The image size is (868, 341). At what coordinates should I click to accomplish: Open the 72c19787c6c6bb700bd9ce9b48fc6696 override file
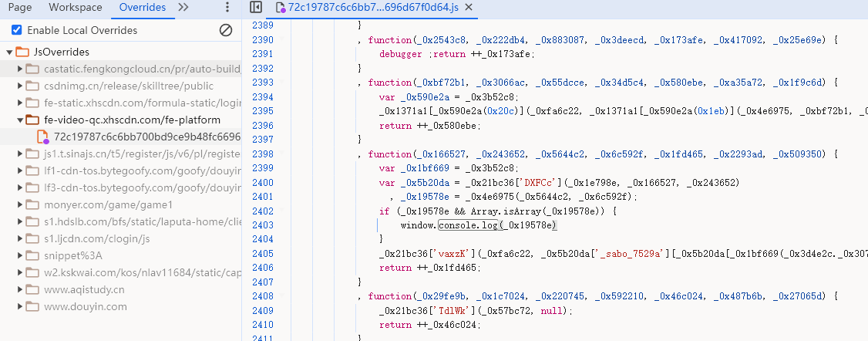click(147, 137)
